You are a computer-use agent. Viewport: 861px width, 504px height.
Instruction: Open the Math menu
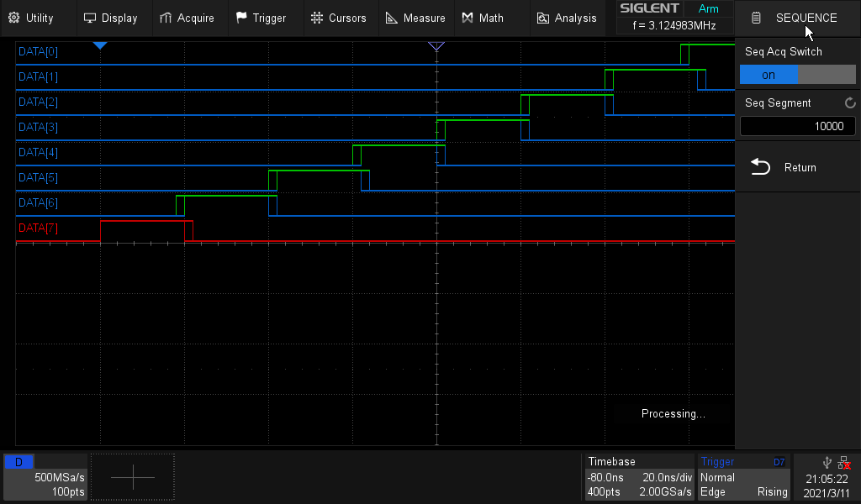pos(483,18)
